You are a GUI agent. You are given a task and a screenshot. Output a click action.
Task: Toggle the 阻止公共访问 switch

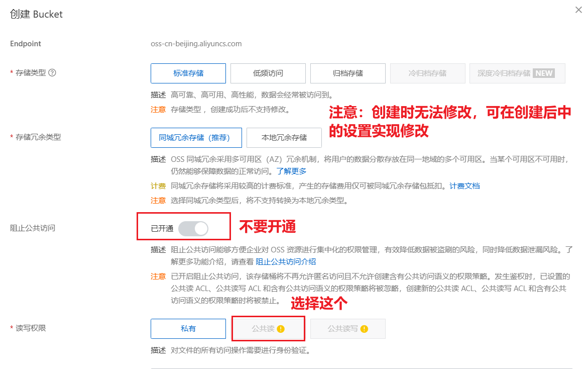coord(193,229)
